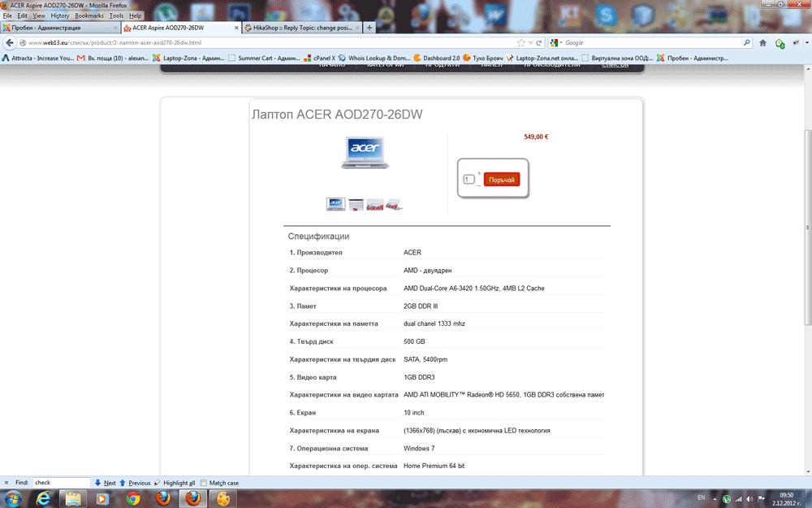The width and height of the screenshot is (812, 508).
Task: Click Next in the find bar
Action: pos(105,483)
